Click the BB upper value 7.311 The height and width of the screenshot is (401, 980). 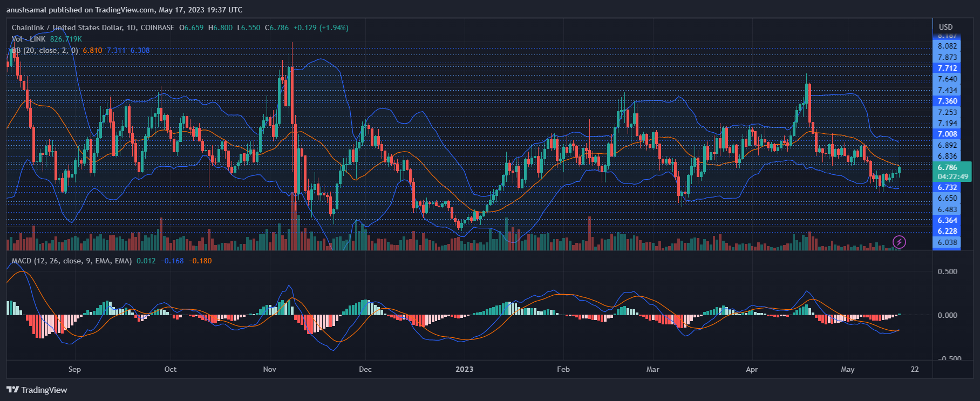click(116, 50)
